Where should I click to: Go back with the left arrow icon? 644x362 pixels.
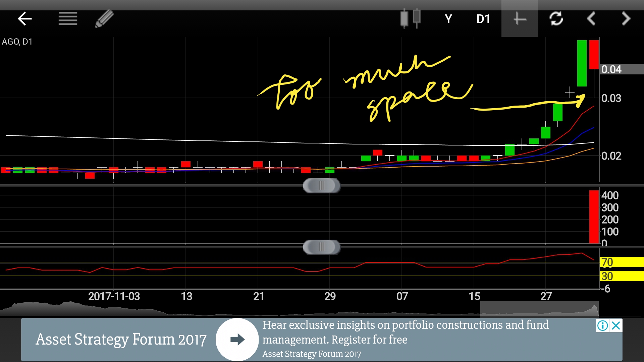point(24,19)
